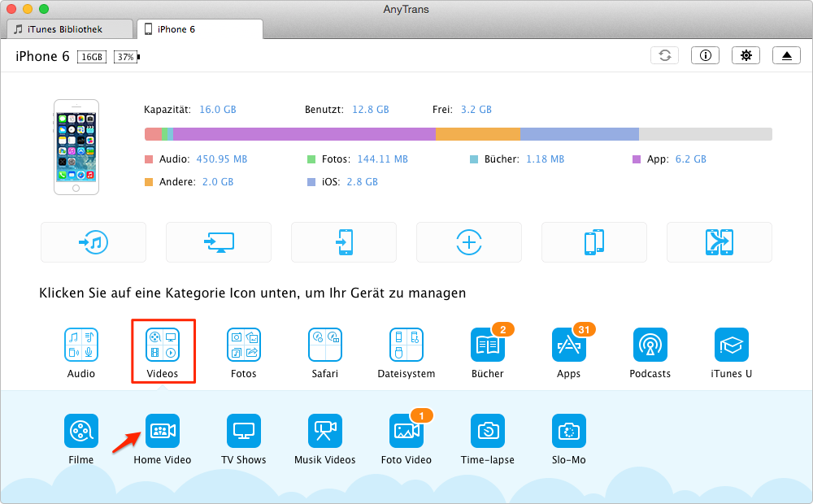This screenshot has height=504, width=813.
Task: Select the Time-lapse subcategory
Action: (x=487, y=431)
